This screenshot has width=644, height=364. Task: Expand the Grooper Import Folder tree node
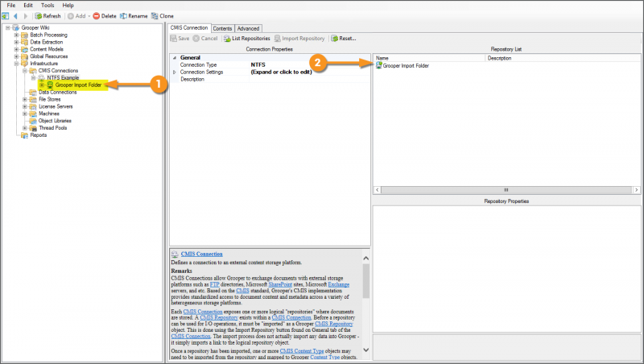coord(42,85)
